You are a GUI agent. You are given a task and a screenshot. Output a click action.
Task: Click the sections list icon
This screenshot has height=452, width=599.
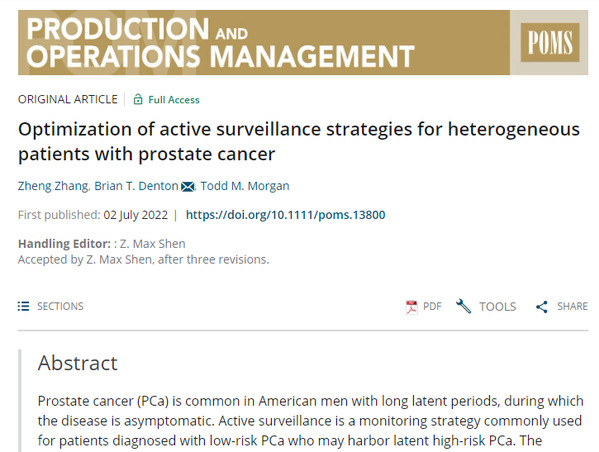coord(23,306)
